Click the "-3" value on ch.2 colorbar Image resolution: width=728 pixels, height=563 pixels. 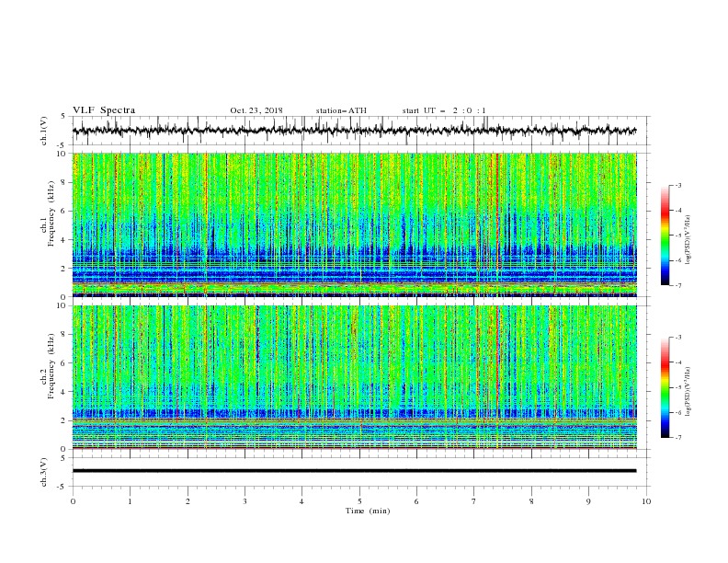pos(678,338)
